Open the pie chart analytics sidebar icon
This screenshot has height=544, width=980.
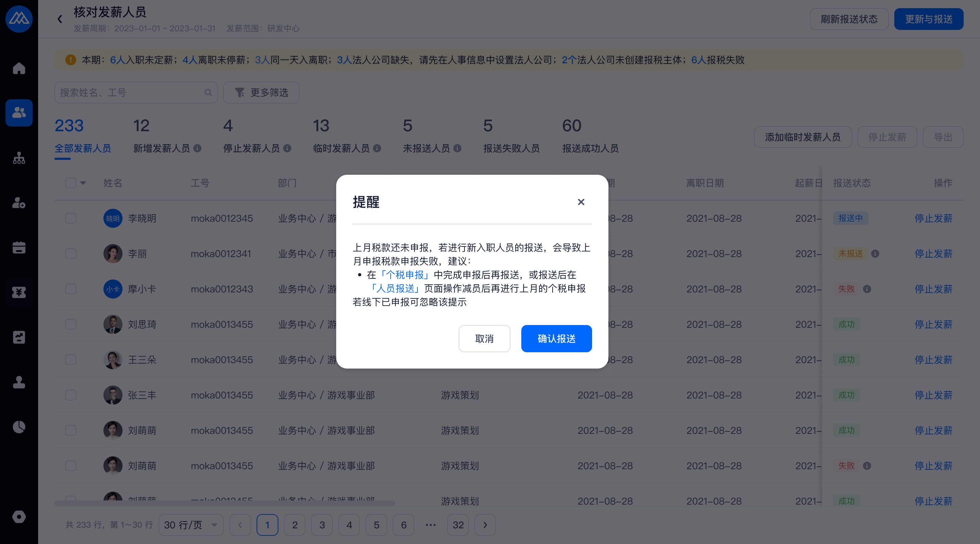[x=19, y=427]
